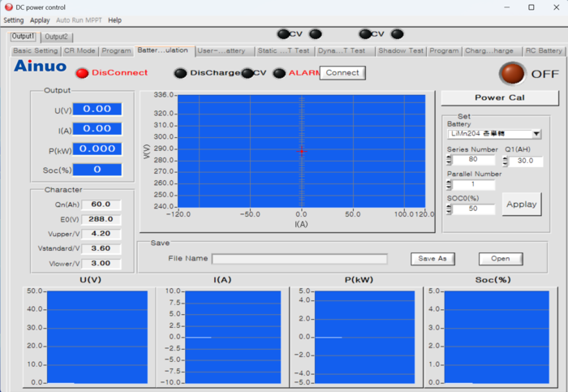Viewport: 568px width, 392px height.
Task: Click the red crosshair marker on V-I graph
Action: point(301,151)
